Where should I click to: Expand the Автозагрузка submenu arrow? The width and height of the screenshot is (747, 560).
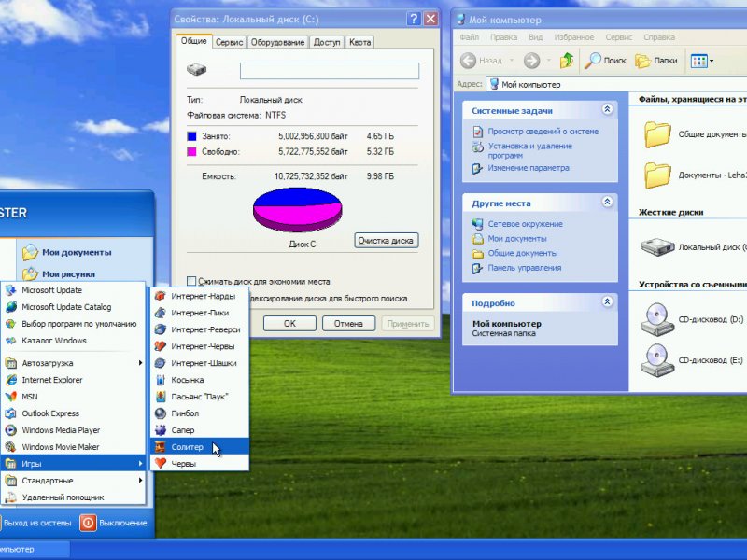[140, 363]
